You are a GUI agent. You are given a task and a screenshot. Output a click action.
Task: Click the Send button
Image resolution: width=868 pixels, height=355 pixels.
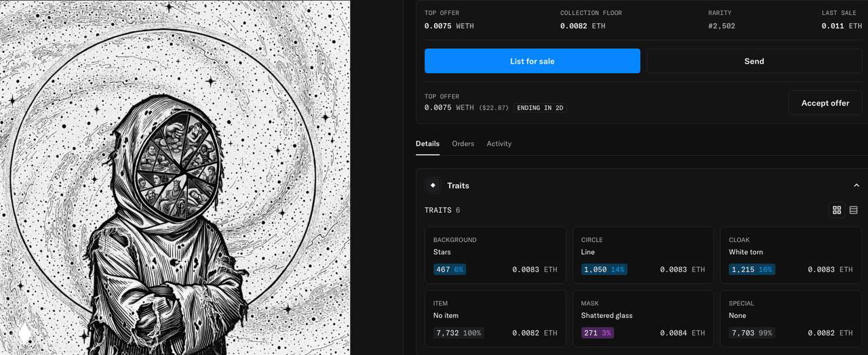(753, 61)
